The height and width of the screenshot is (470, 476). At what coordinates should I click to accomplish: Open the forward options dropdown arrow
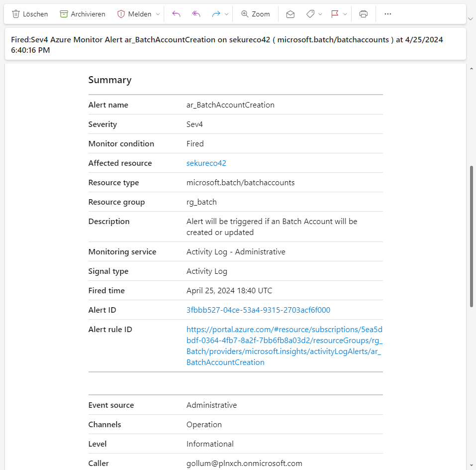227,14
